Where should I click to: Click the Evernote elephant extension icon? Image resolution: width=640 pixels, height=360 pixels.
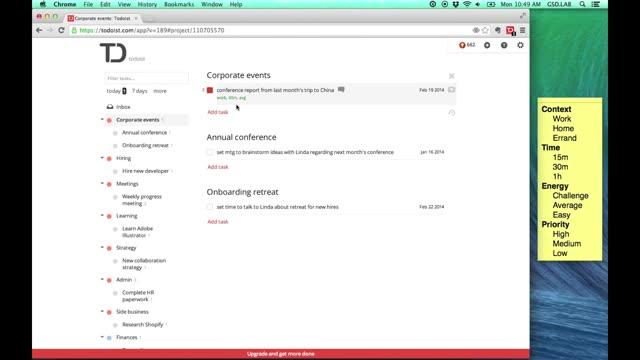tap(498, 30)
